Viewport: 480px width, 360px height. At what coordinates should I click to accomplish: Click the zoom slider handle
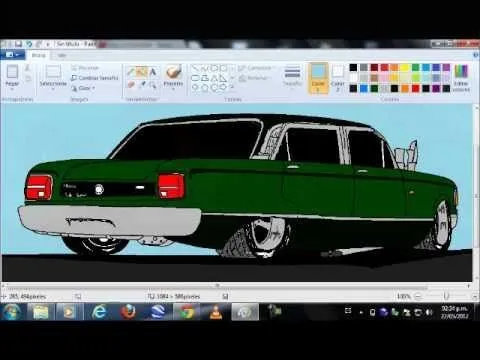(447, 296)
